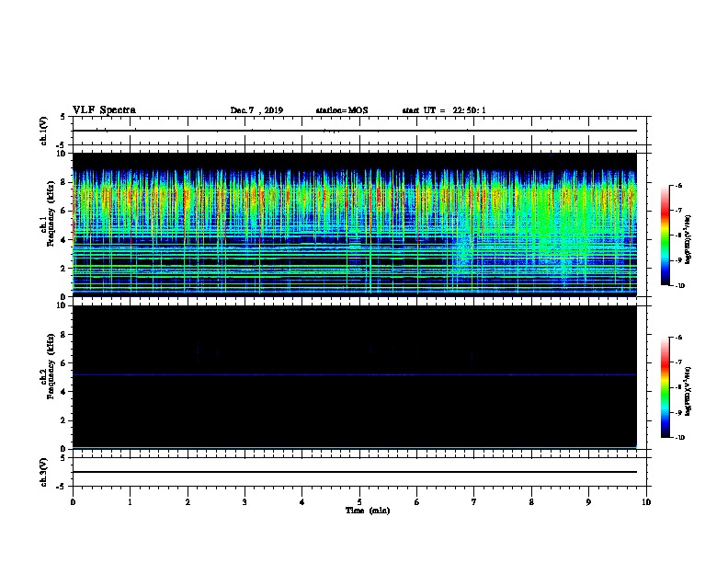This screenshot has width=728, height=563.
Task: Click the time axis tick label "10"
Action: [646, 502]
